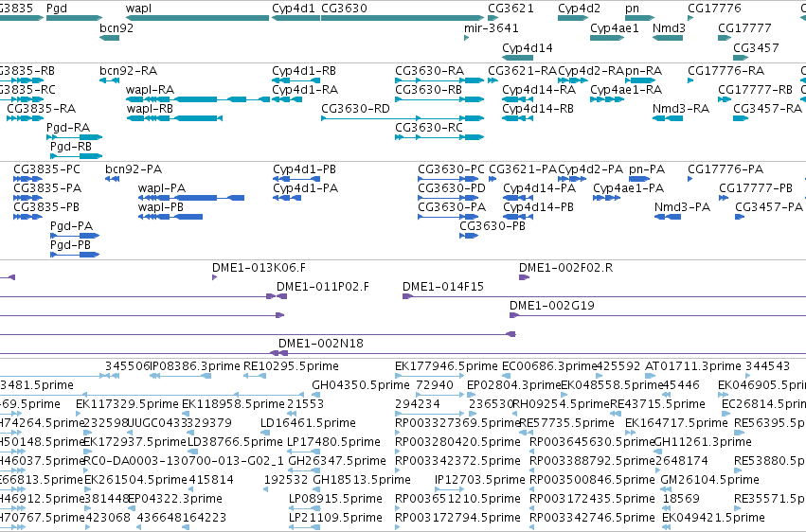Screen dimensions: 806x532
Task: Select the wapl-RA transcript label
Action: point(150,90)
